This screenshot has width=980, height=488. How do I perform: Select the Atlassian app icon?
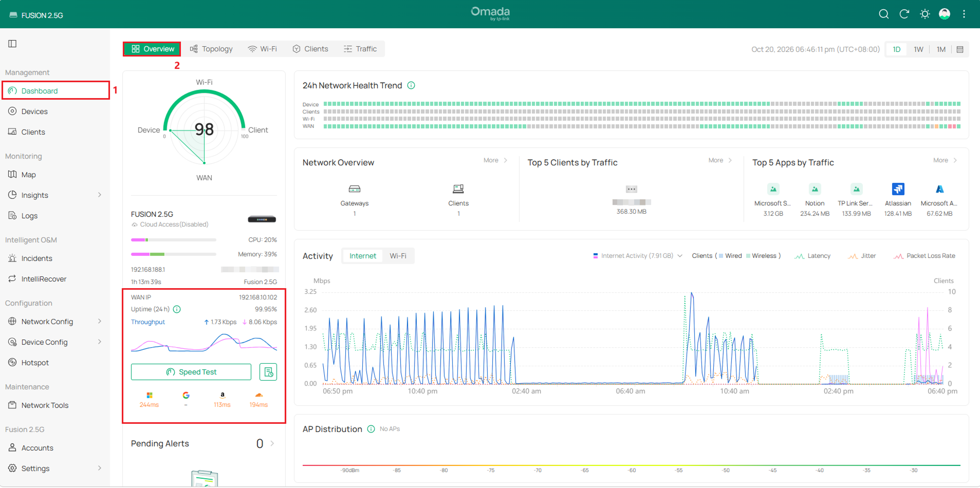pos(897,189)
